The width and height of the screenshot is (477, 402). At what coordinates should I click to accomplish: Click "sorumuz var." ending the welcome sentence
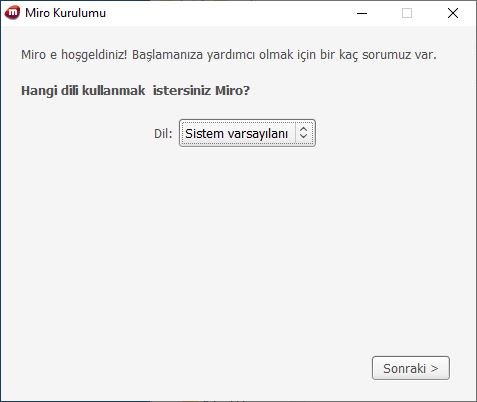[399, 54]
